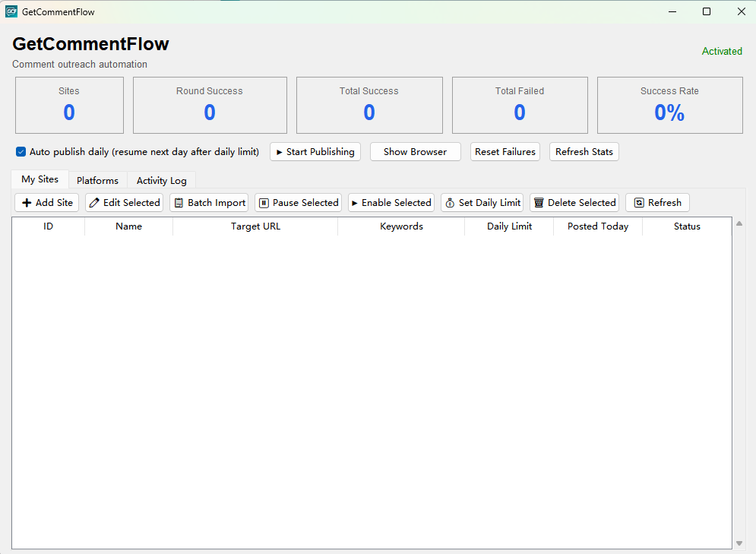756x554 pixels.
Task: Click Show Browser button
Action: (x=415, y=152)
